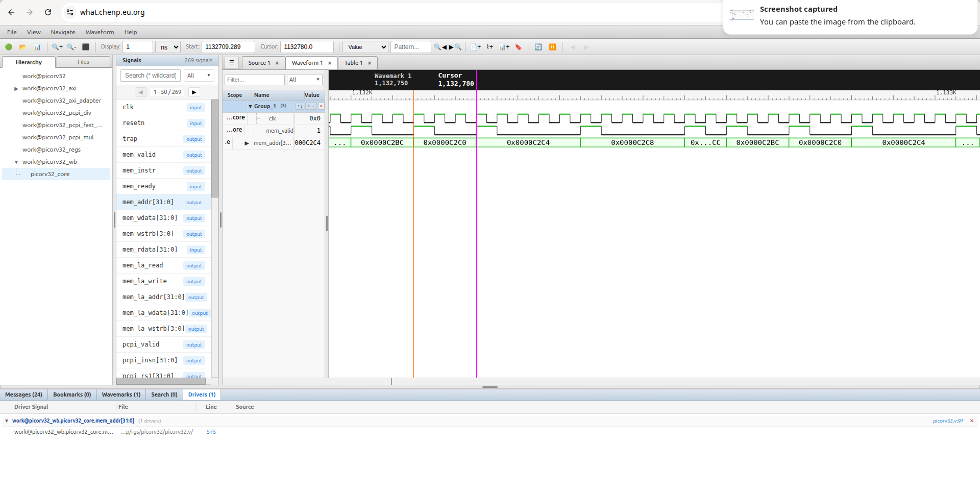Expand the work@picorv32_axi tree node

click(x=16, y=89)
